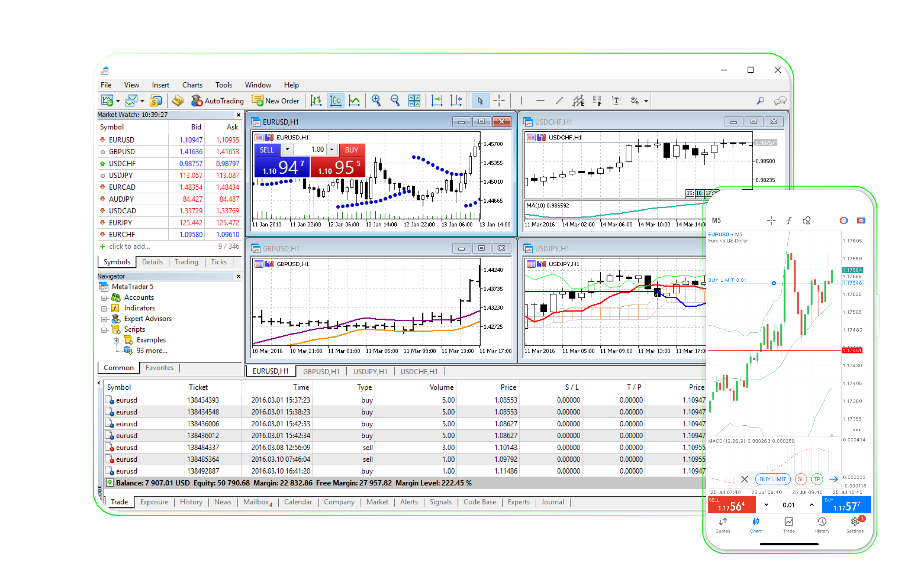The width and height of the screenshot is (919, 588).
Task: Toggle auto scroll chart icon
Action: (x=436, y=101)
